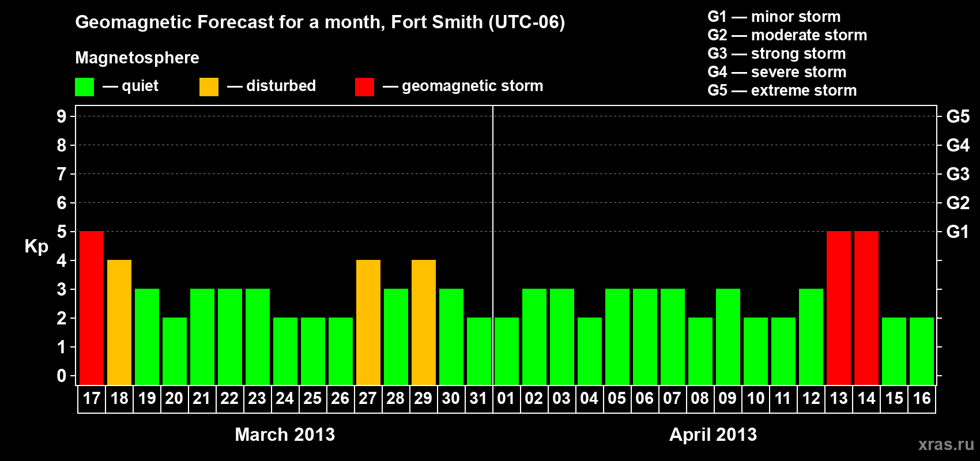
Task: Click the '— geomagnetic storm' legend label
Action: pos(463,86)
